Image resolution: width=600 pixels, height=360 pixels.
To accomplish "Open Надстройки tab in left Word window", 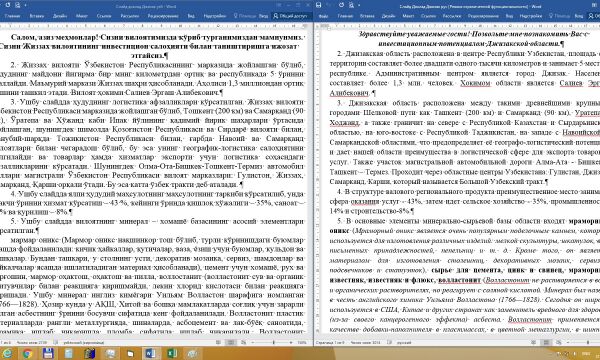I will coord(215,16).
